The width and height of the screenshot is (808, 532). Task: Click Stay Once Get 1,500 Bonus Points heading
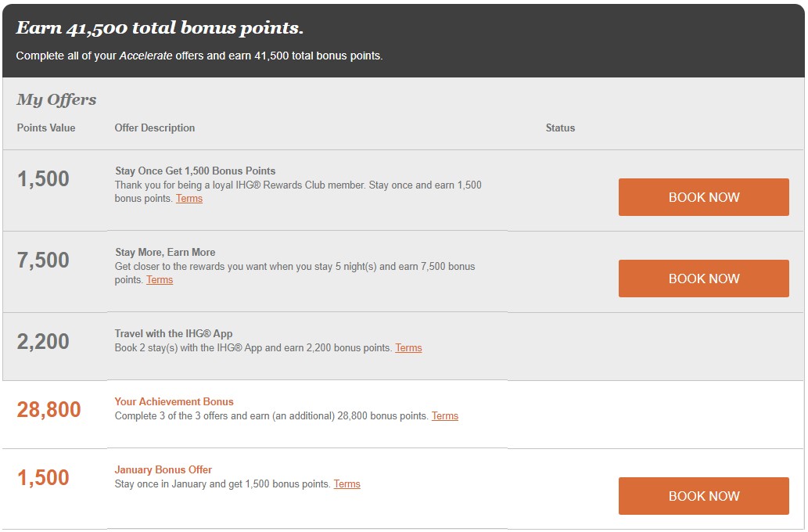tap(195, 171)
